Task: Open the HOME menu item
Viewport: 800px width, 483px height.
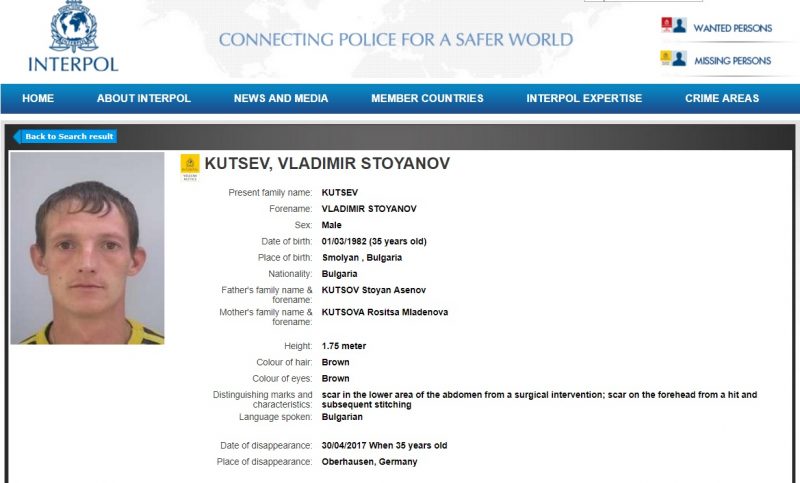Action: point(38,98)
